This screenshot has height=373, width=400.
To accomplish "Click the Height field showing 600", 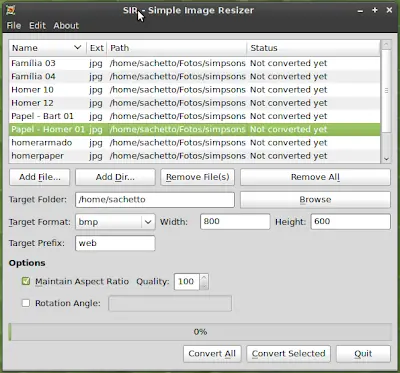I will (x=350, y=222).
